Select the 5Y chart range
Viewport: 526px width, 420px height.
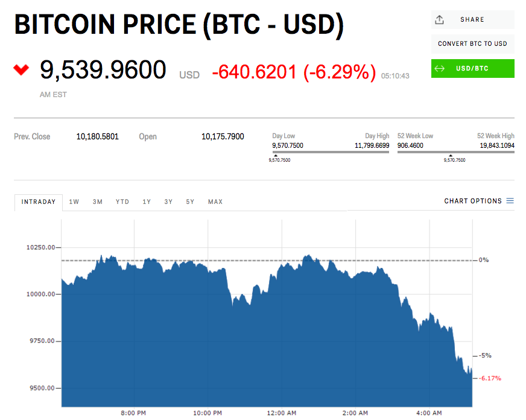pos(190,202)
